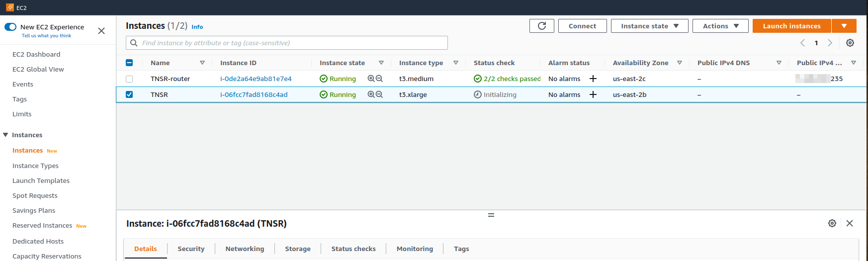Open the Status checks tab
Viewport: 868px width, 261px height.
point(353,249)
